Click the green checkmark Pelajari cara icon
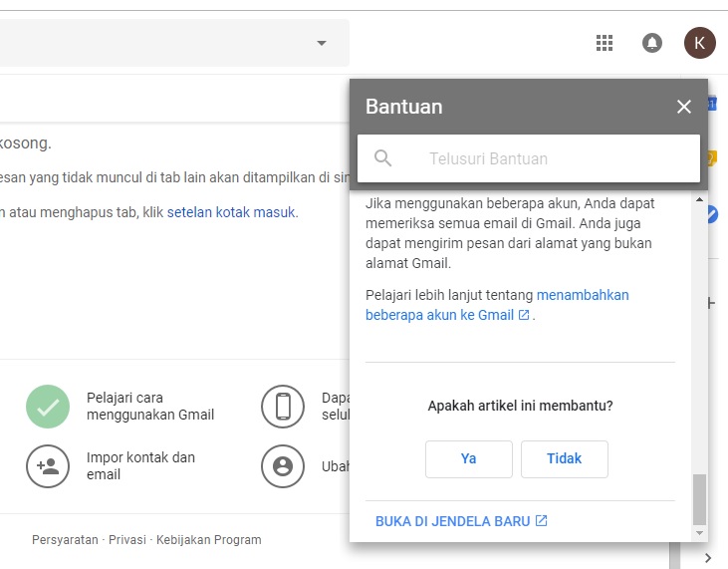728x569 pixels. [x=48, y=407]
